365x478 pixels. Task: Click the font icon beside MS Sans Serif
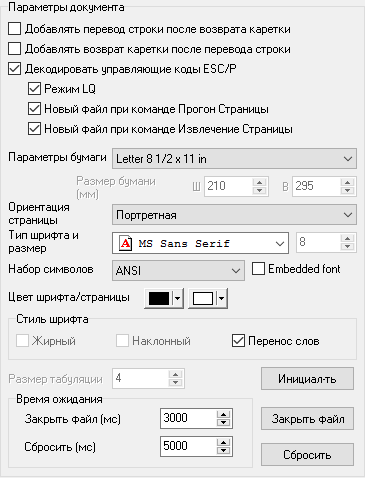[x=125, y=243]
